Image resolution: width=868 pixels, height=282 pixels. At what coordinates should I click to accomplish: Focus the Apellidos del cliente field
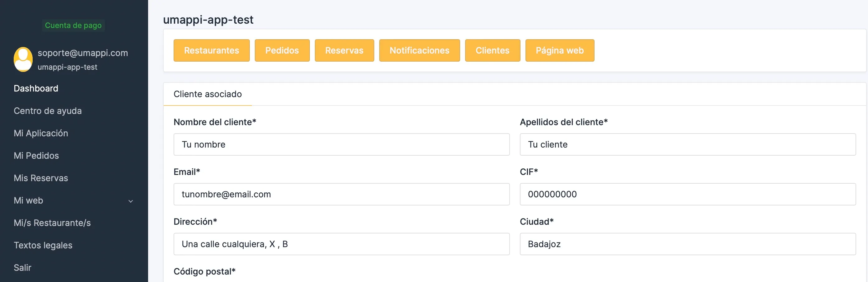coord(688,144)
